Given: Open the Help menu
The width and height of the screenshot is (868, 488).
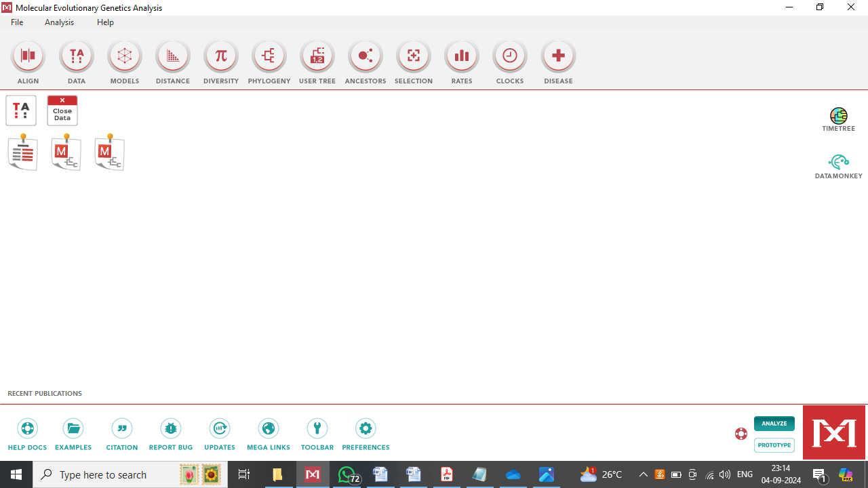Looking at the screenshot, I should (105, 22).
